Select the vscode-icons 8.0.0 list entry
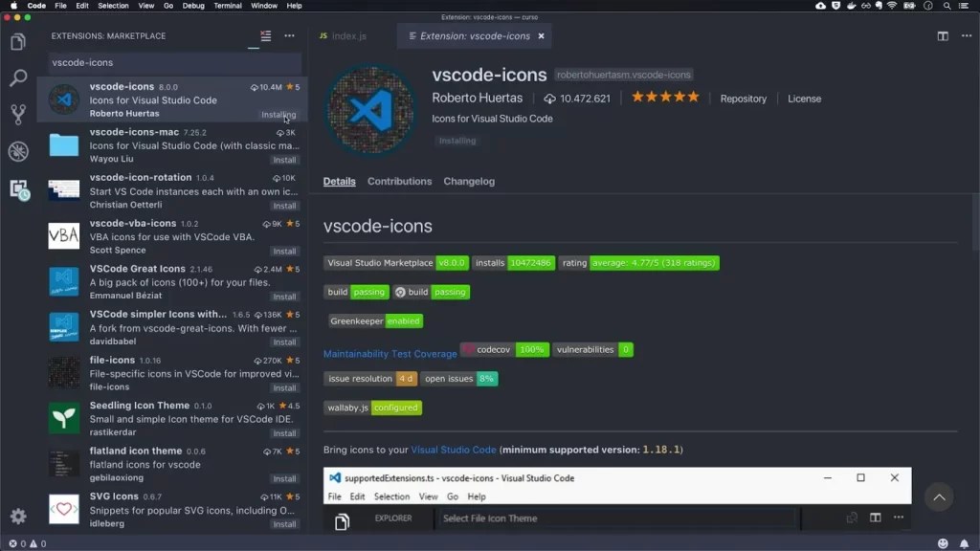Viewport: 980px width, 551px height. click(172, 99)
